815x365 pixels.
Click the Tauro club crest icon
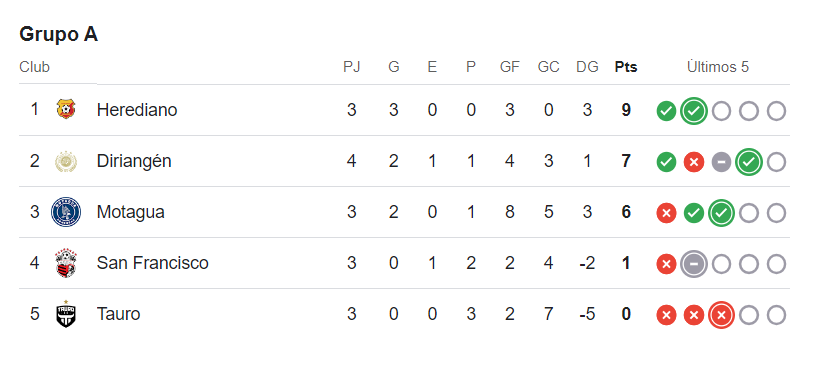click(66, 314)
